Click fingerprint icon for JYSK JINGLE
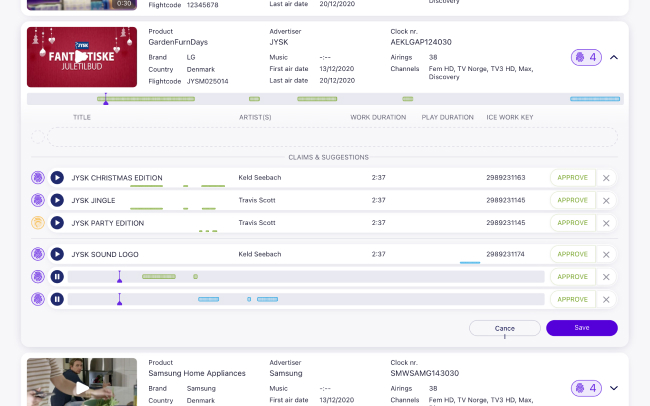650x406 pixels. click(38, 200)
